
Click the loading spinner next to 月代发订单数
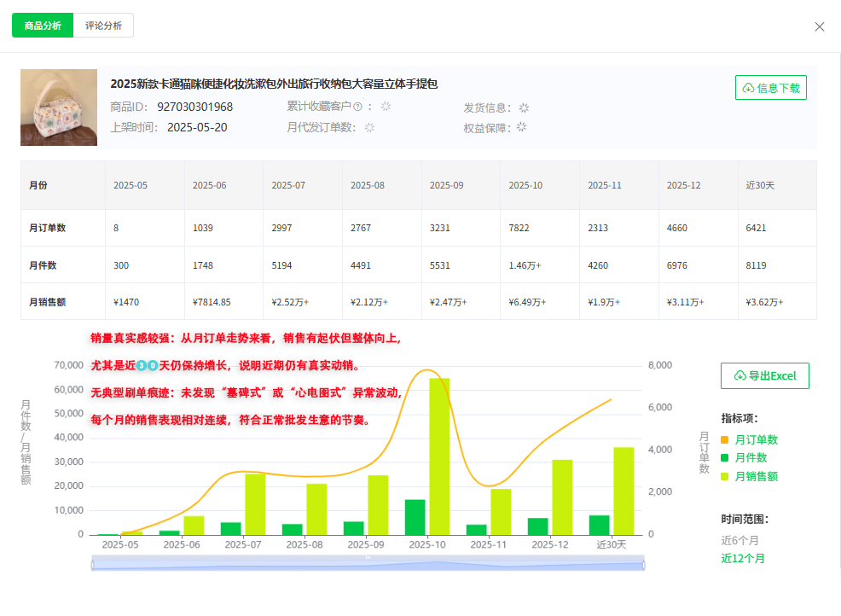pyautogui.click(x=368, y=126)
